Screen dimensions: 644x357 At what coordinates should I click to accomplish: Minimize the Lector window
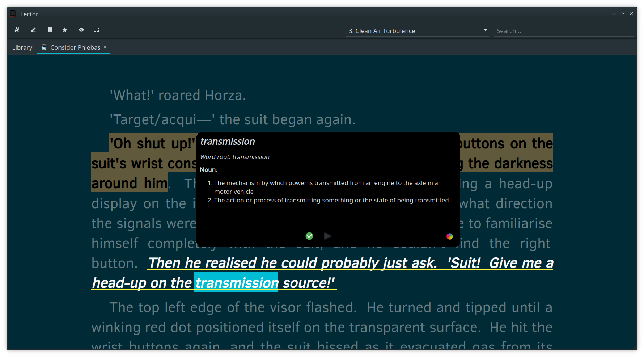coord(614,14)
